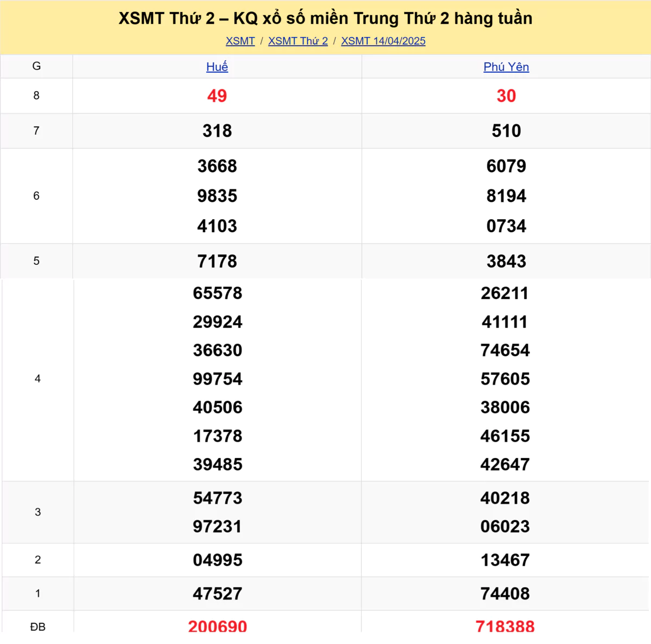Open the Huế province link

[x=217, y=67]
